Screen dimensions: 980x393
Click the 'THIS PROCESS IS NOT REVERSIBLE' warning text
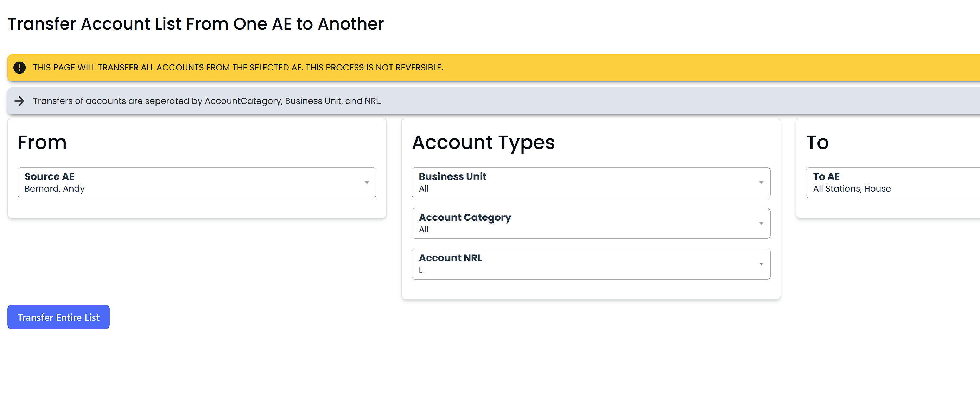click(x=374, y=68)
